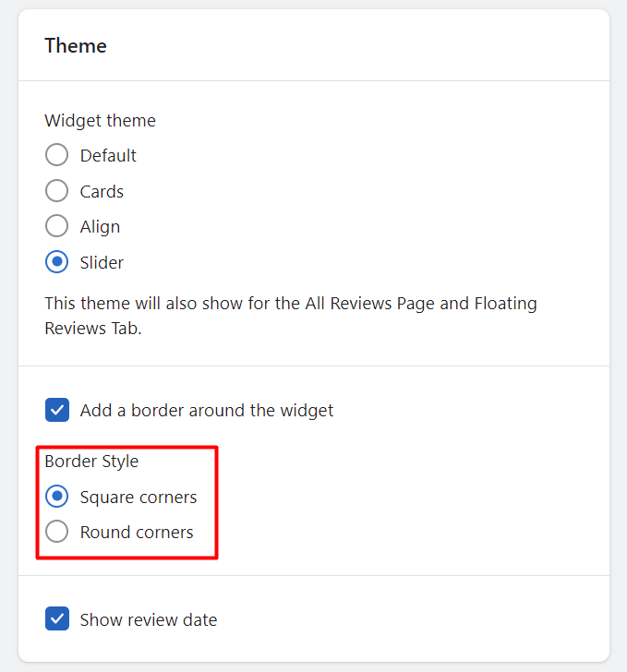Click the "Theme" card heading
Image resolution: width=627 pixels, height=672 pixels.
point(76,45)
